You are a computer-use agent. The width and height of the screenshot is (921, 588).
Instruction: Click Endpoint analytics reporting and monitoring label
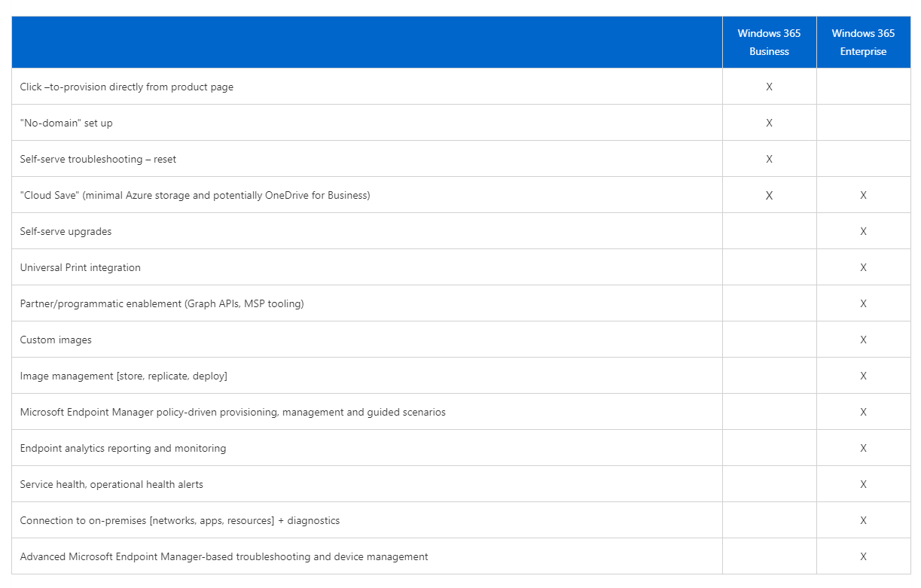pos(123,448)
